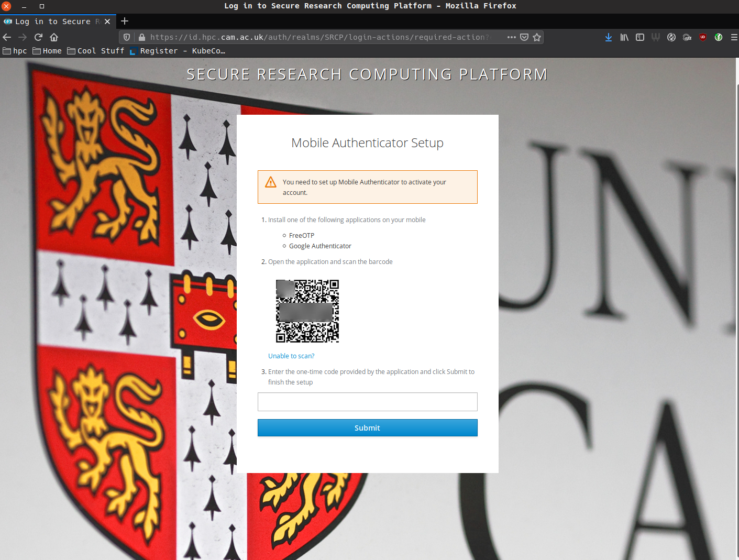Expand the hpc bookmarks folder
This screenshot has width=739, height=560.
[x=15, y=51]
